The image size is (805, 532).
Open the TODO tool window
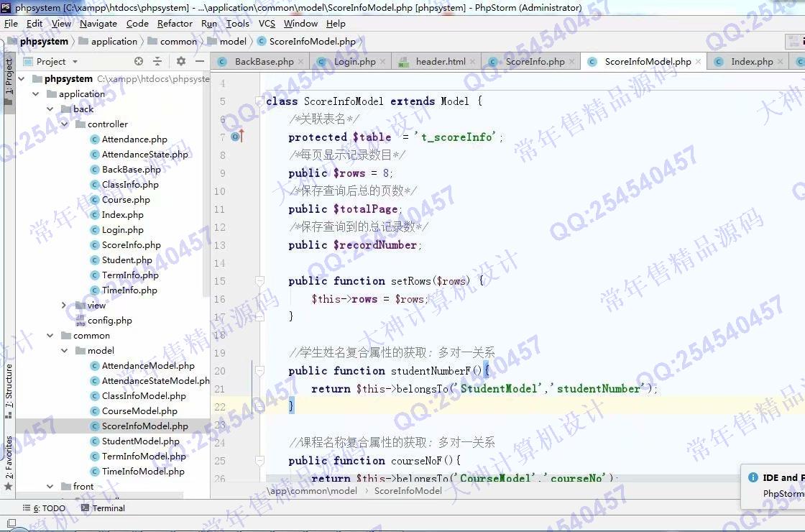[44, 508]
